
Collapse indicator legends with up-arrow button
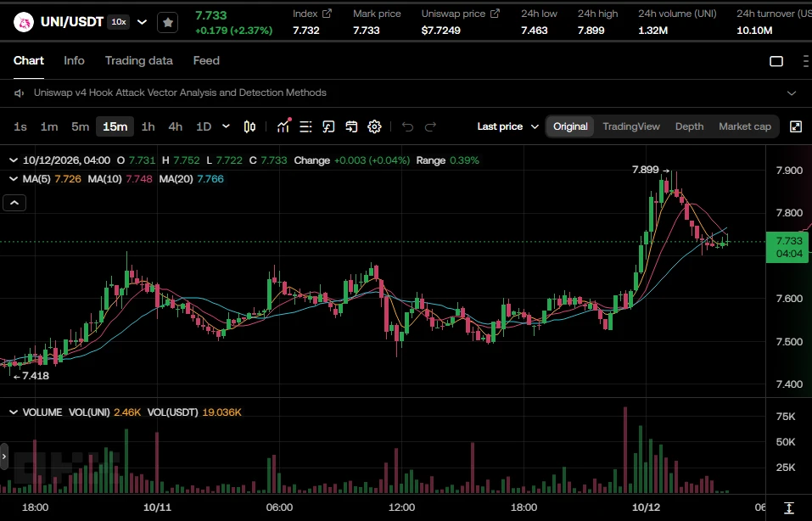pos(14,203)
